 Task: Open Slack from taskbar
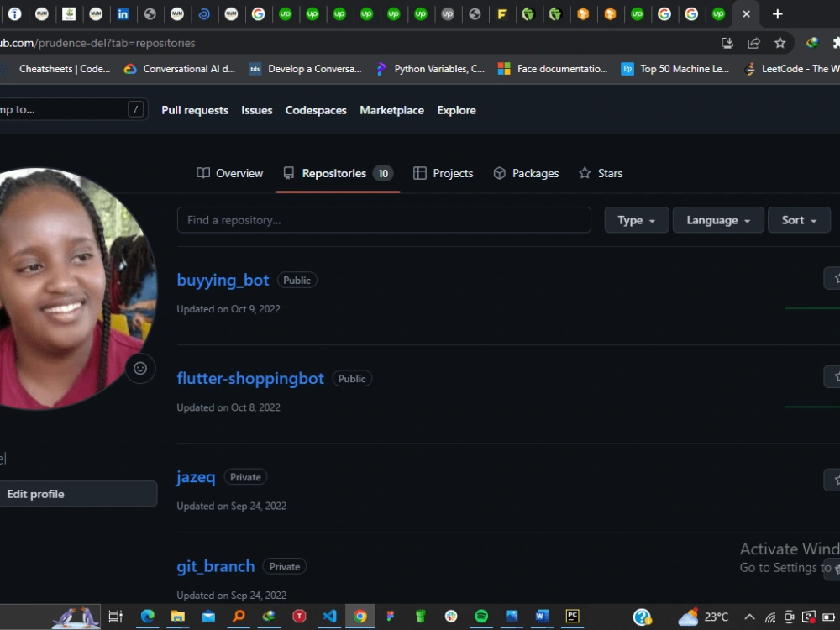click(451, 617)
